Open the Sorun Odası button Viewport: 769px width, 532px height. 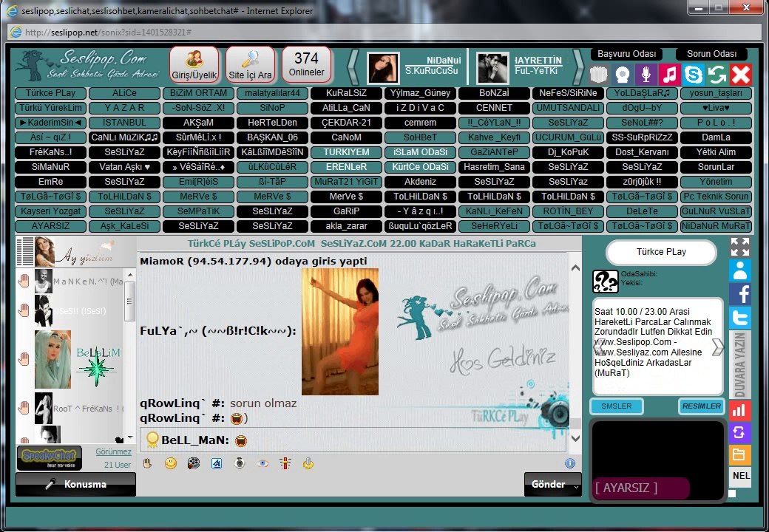click(711, 54)
